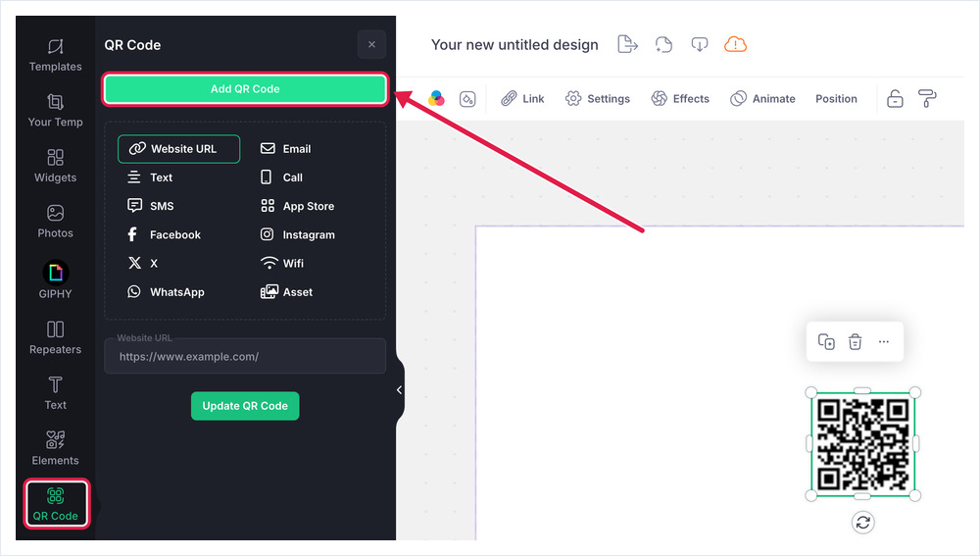
Task: Select the QR Code sidebar item
Action: (56, 504)
